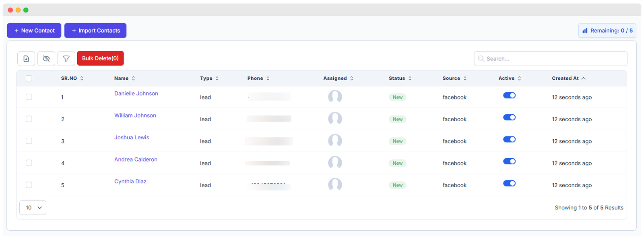Sort table by Phone column
The height and width of the screenshot is (240, 644).
268,79
